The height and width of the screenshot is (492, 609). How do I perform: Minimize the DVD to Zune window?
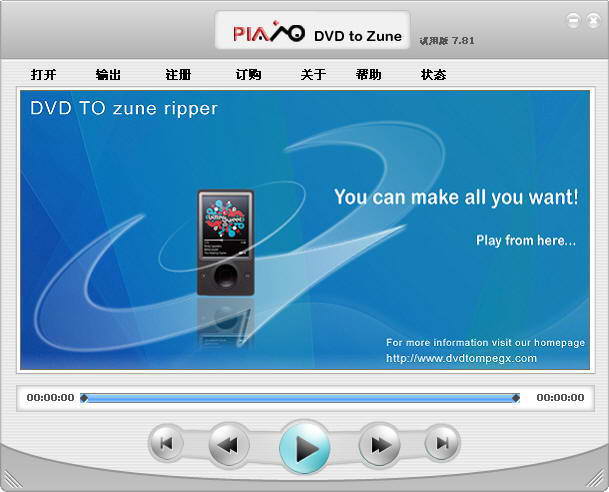573,20
